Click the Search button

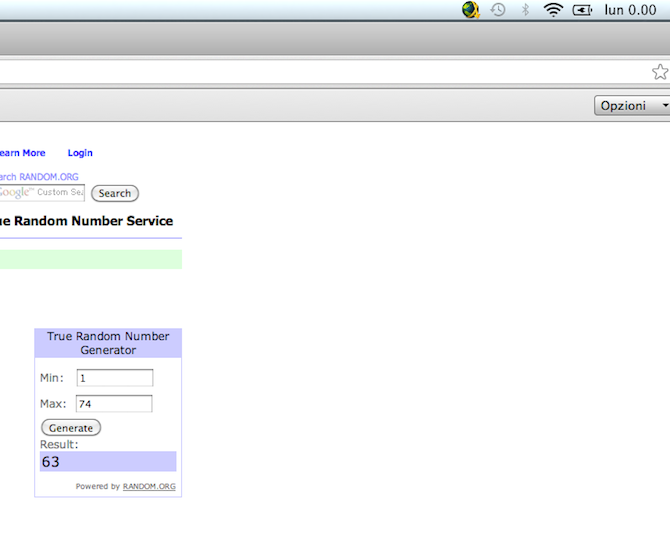[x=115, y=193]
